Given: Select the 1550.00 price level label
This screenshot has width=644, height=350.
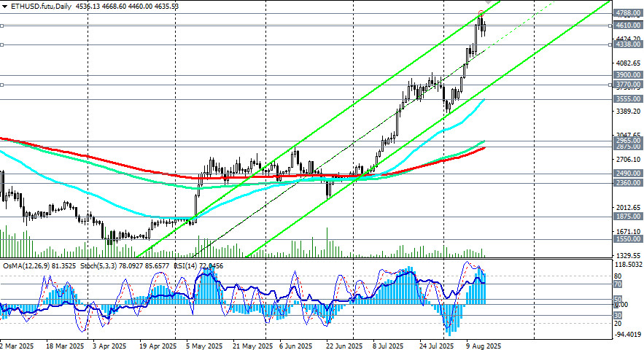Looking at the screenshot, I should (x=628, y=239).
